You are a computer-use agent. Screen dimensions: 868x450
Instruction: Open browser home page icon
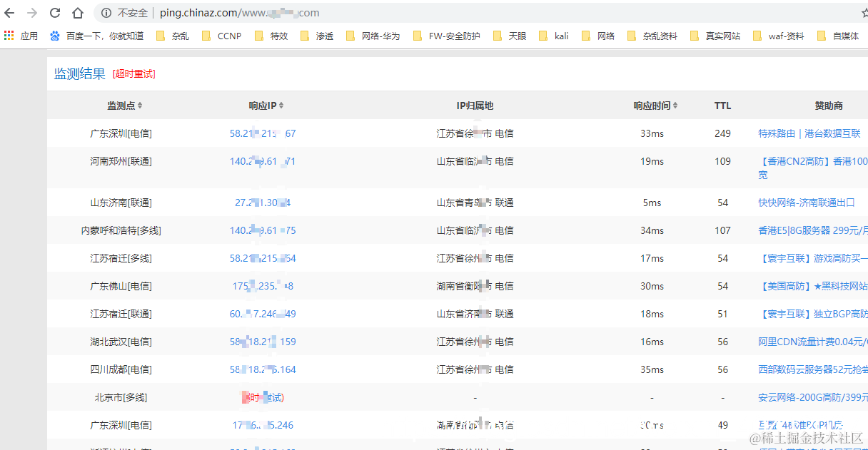click(78, 13)
